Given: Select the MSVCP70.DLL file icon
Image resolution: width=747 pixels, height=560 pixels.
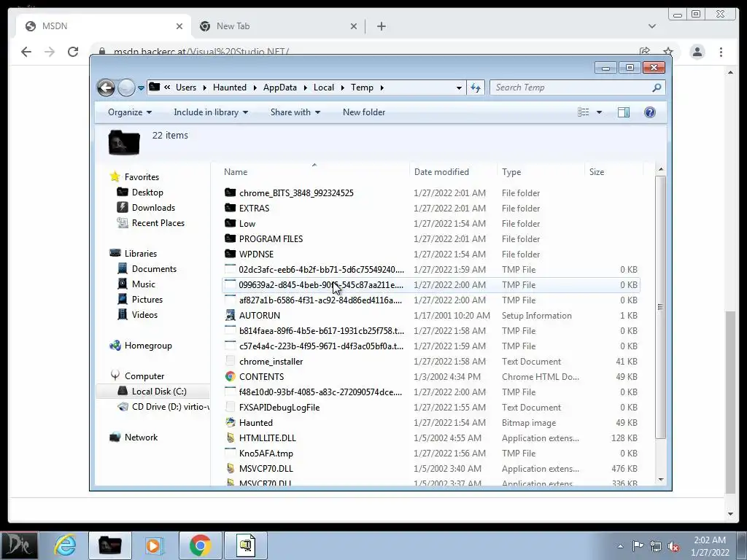Looking at the screenshot, I should 230,469.
